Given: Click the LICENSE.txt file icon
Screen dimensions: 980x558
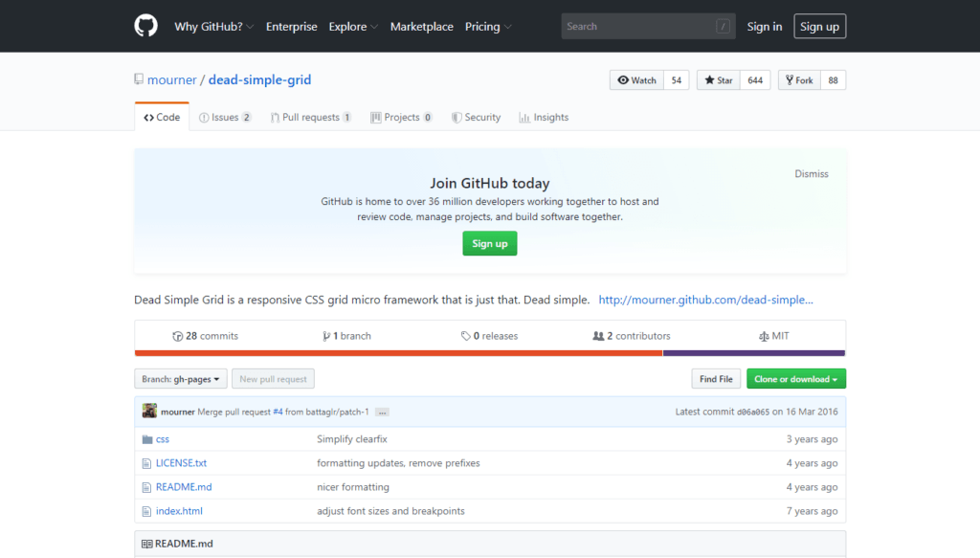Looking at the screenshot, I should coord(146,463).
